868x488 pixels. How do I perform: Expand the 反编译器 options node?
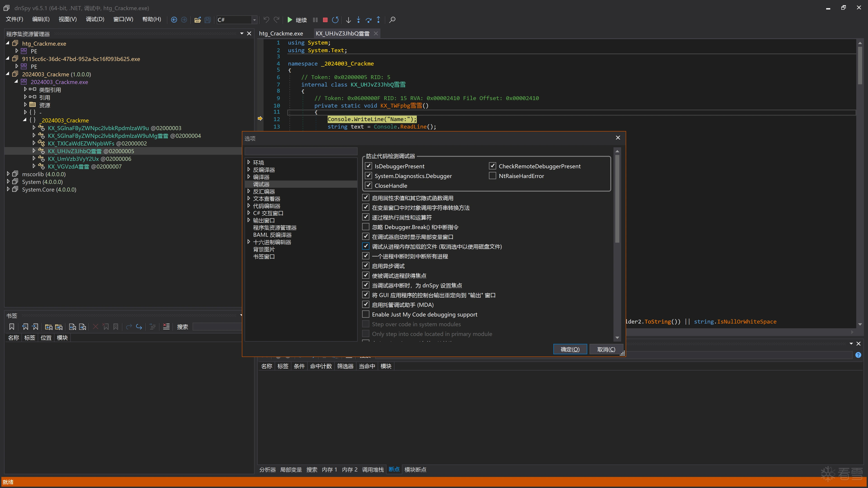point(249,170)
